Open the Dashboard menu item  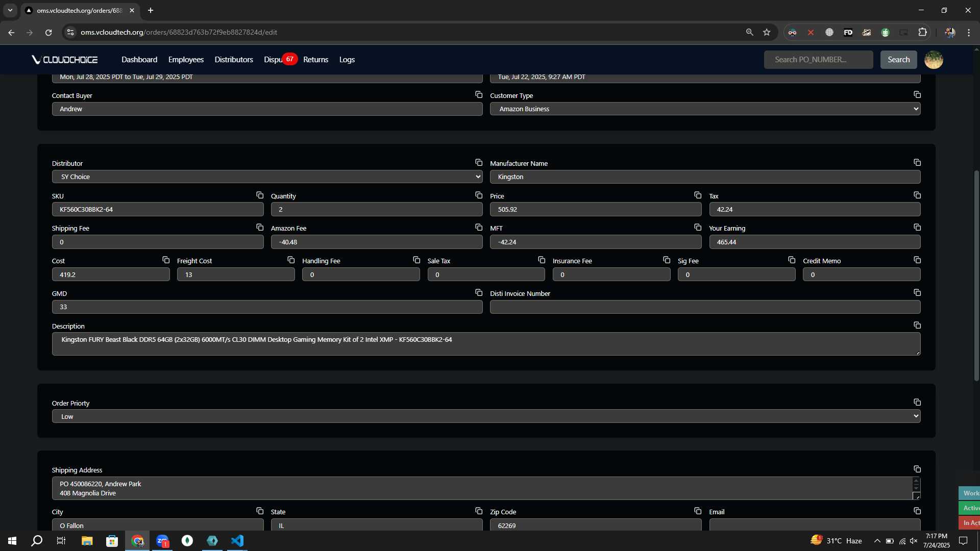tap(139, 60)
